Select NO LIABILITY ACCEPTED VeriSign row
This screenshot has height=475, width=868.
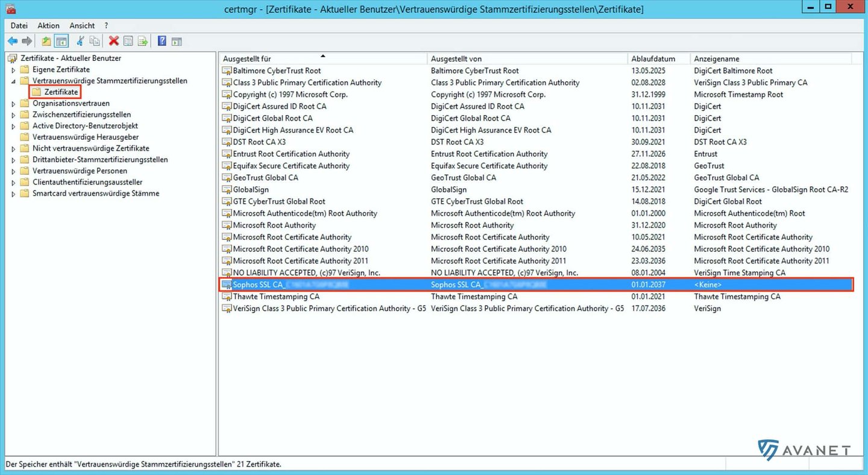[536, 273]
